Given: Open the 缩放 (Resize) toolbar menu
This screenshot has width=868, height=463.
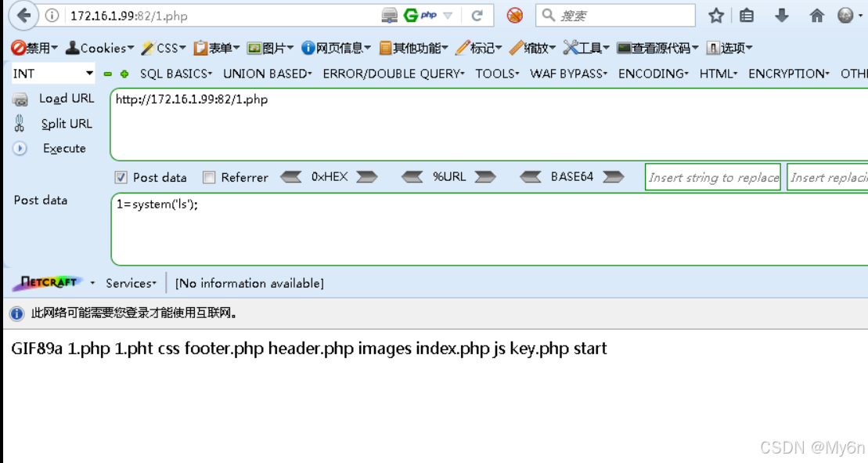Looking at the screenshot, I should [532, 49].
